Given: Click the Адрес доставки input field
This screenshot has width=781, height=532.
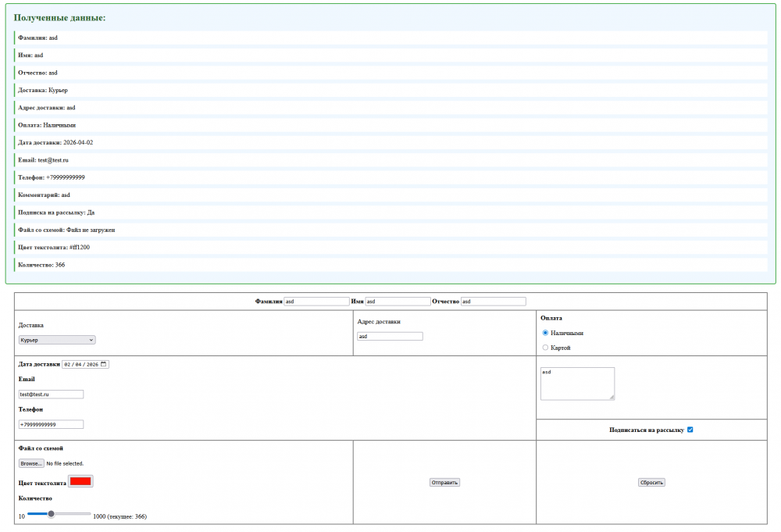Looking at the screenshot, I should (x=390, y=337).
